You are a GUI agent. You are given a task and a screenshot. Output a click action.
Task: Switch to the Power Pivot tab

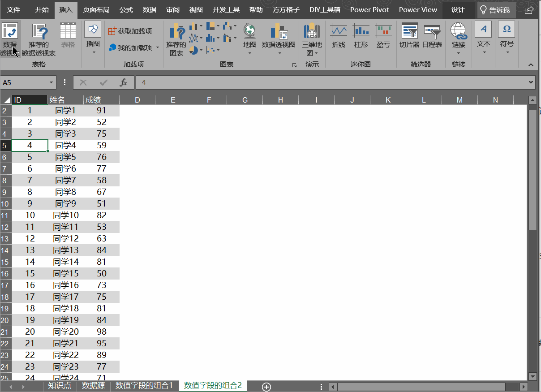tap(369, 10)
